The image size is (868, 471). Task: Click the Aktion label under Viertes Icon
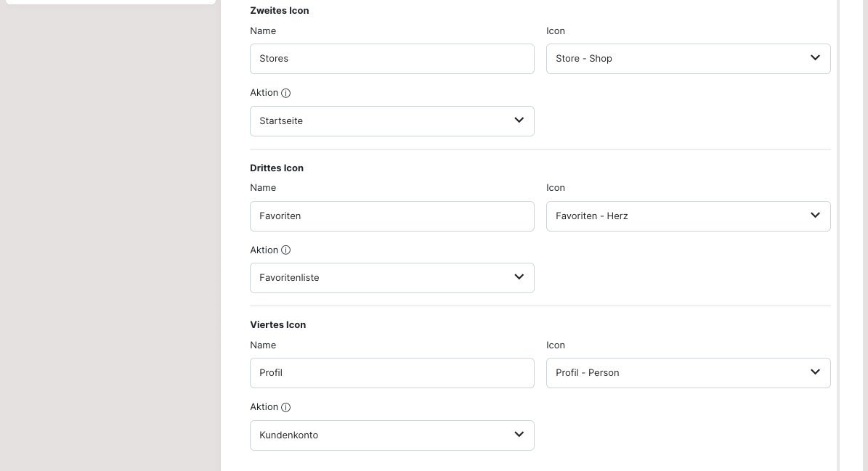point(264,407)
